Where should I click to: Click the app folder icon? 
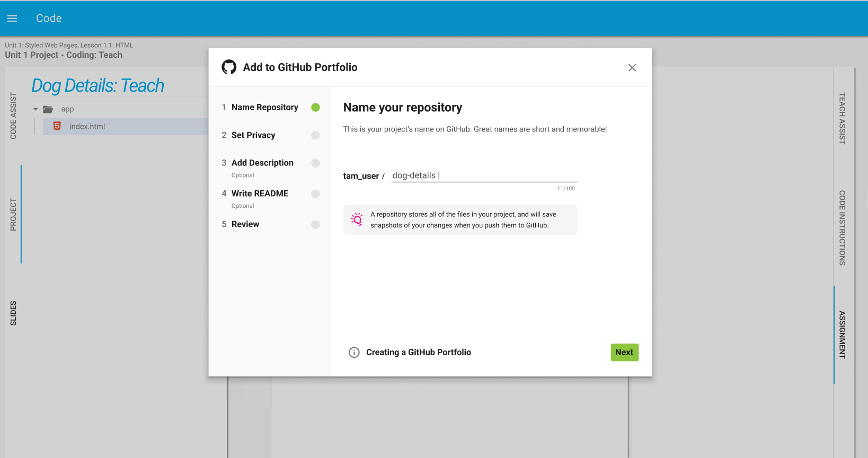[48, 109]
